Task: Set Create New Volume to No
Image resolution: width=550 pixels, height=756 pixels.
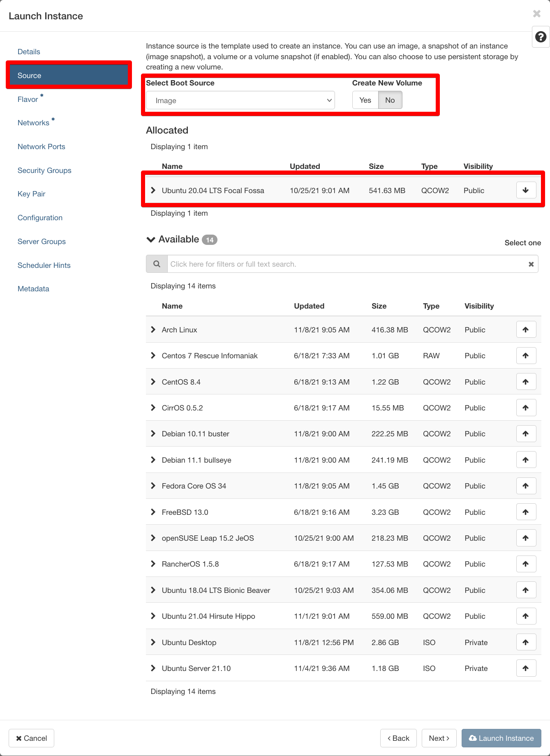Action: (x=390, y=100)
